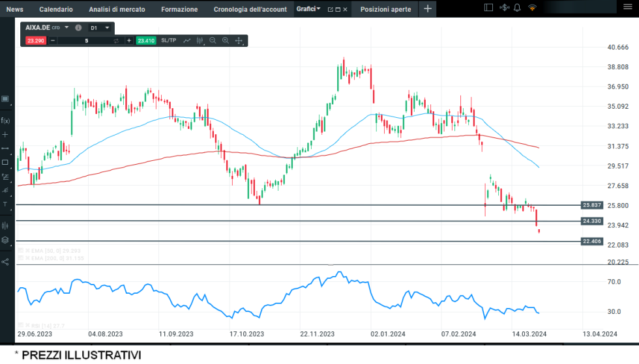639x364 pixels.
Task: Open Cronologia dell'account tab
Action: [x=250, y=9]
